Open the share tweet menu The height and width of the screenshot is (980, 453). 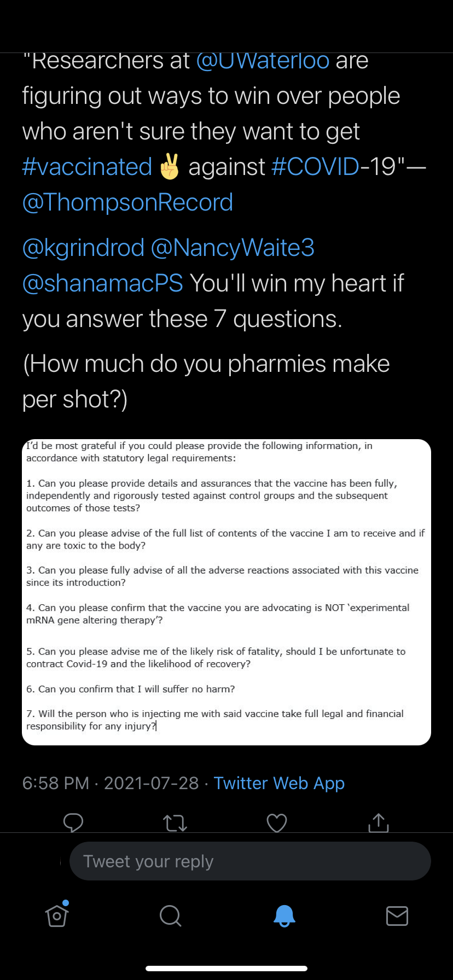tap(379, 822)
